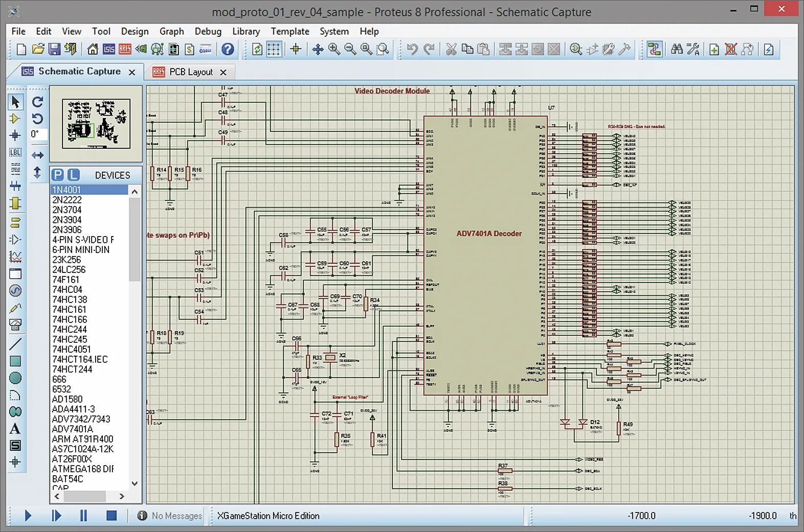Click the vertical mirror (Y-flip) icon
804x532 pixels.
[37, 172]
